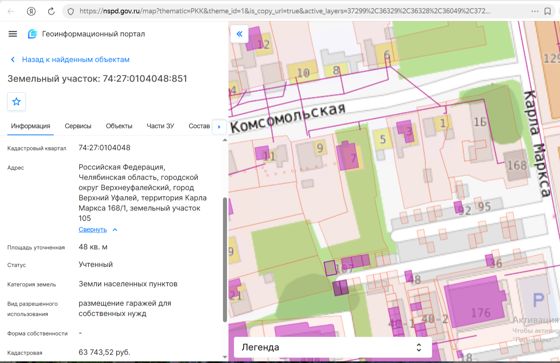Select building 176 on map
Image resolution: width=560 pixels, height=363 pixels.
coord(475,302)
